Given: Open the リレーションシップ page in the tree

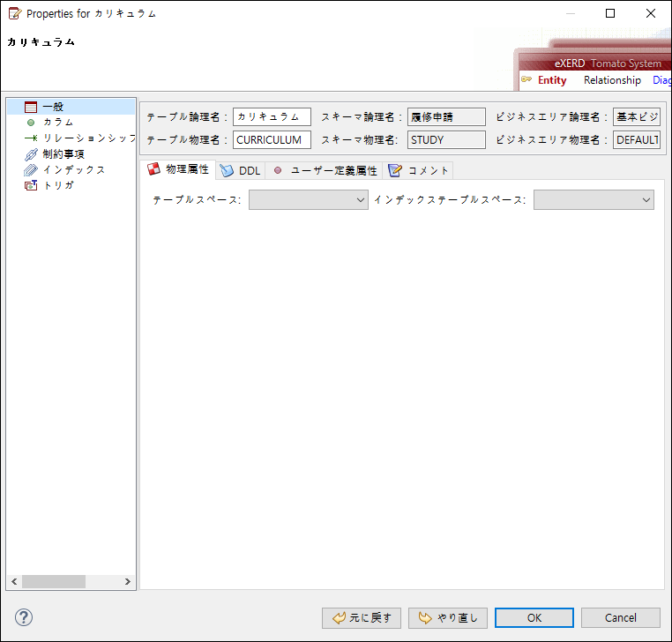Looking at the screenshot, I should [x=89, y=138].
